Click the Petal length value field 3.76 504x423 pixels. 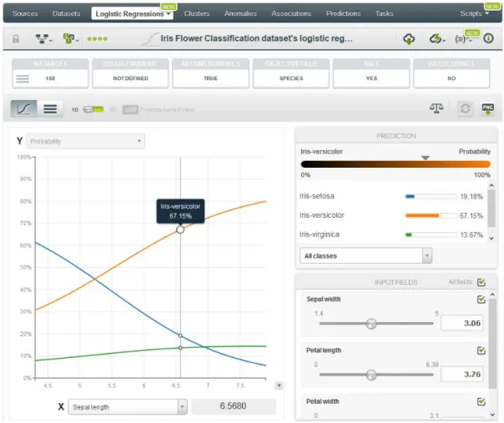coord(462,374)
